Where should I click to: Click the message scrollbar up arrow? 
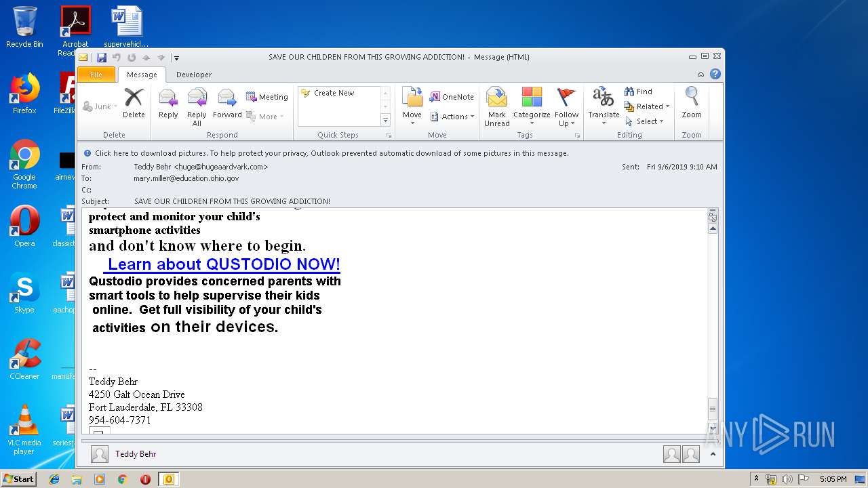[x=713, y=229]
